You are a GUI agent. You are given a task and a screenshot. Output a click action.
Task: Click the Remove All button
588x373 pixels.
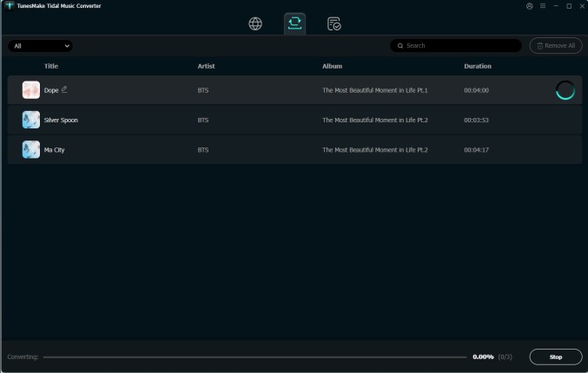coord(556,46)
